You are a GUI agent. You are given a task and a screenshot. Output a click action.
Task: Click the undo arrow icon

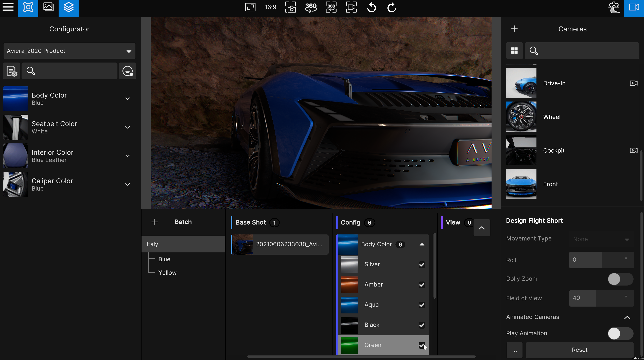[x=371, y=7]
